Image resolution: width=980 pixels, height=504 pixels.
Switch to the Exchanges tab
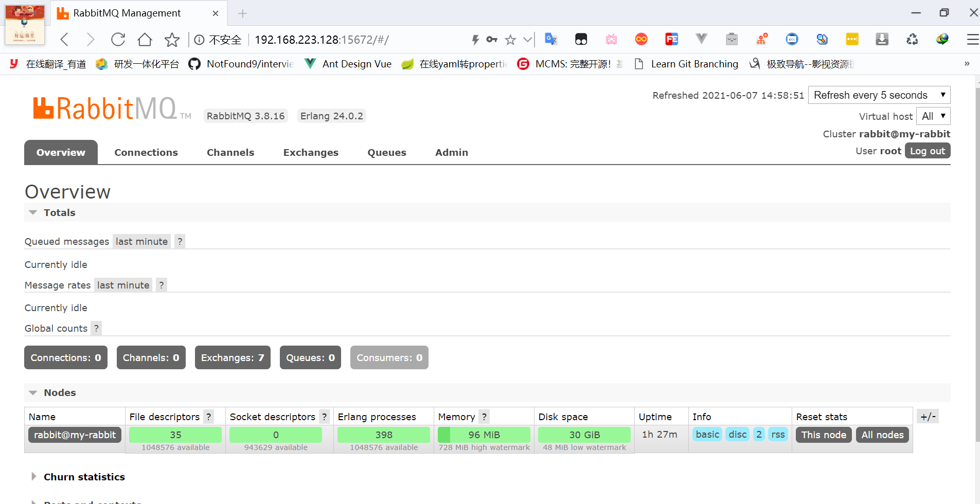click(311, 152)
